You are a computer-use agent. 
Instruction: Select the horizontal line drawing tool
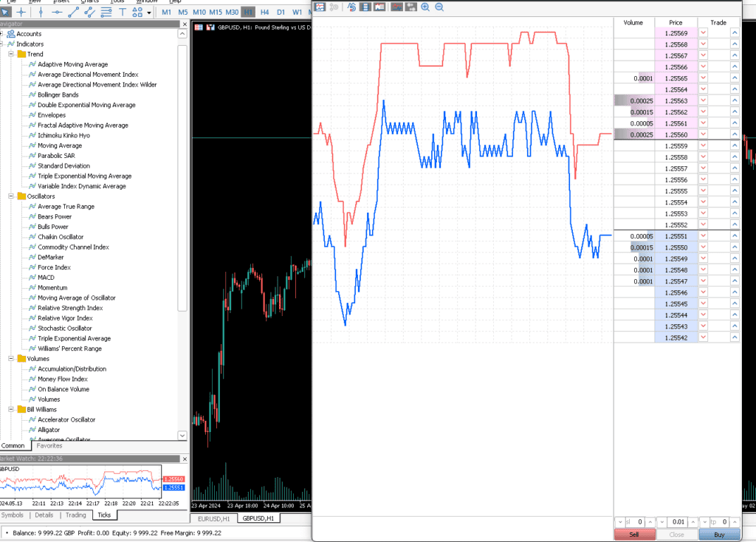point(57,13)
